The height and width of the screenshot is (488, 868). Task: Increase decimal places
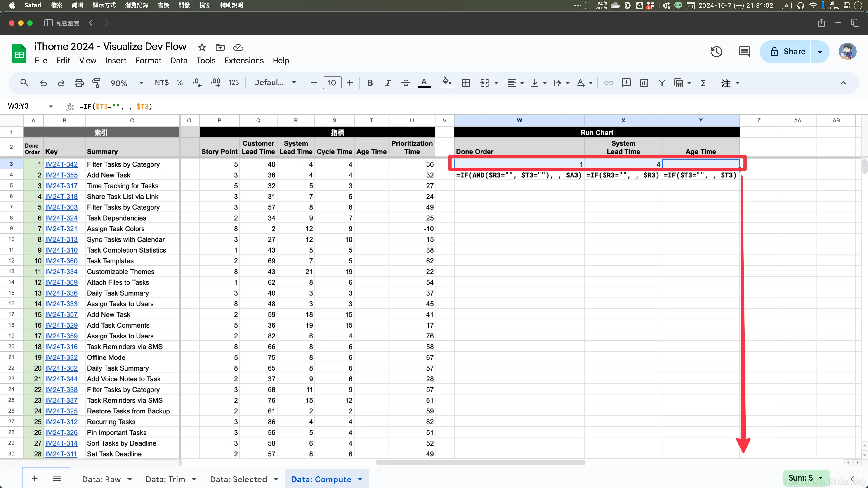[216, 83]
